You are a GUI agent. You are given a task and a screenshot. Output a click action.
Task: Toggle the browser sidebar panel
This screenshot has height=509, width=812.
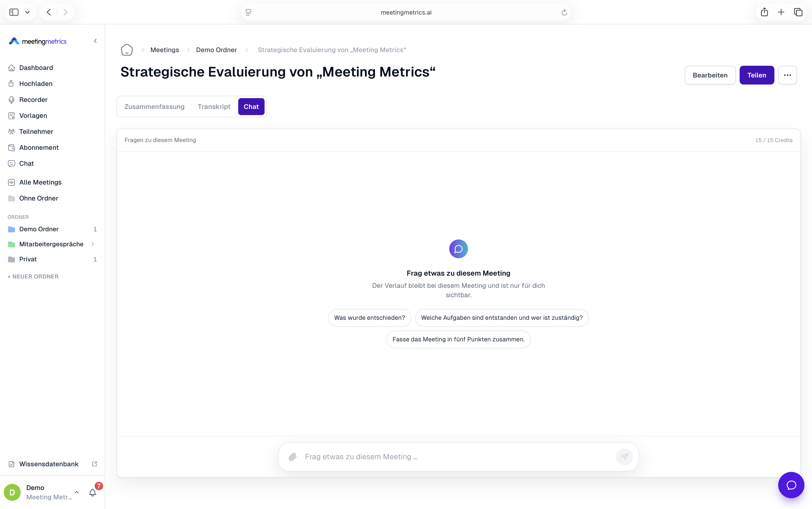click(x=14, y=12)
